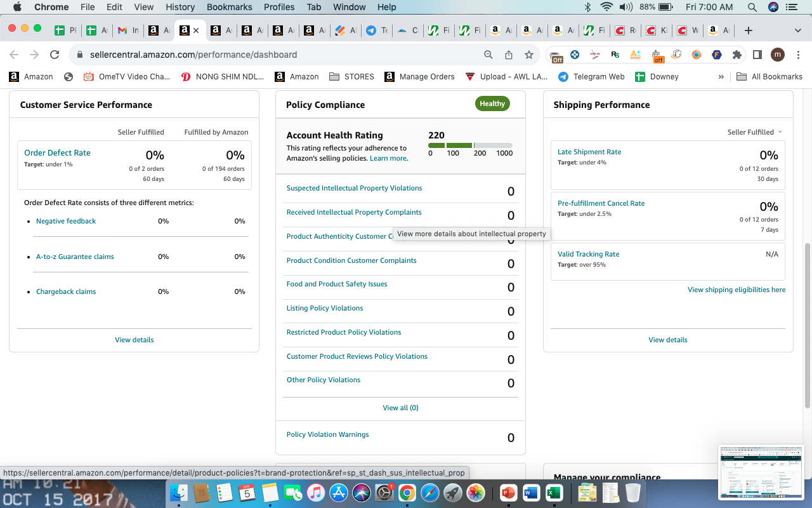Launch PowerPoint from the Dock
This screenshot has height=508, width=812.
coord(508,492)
